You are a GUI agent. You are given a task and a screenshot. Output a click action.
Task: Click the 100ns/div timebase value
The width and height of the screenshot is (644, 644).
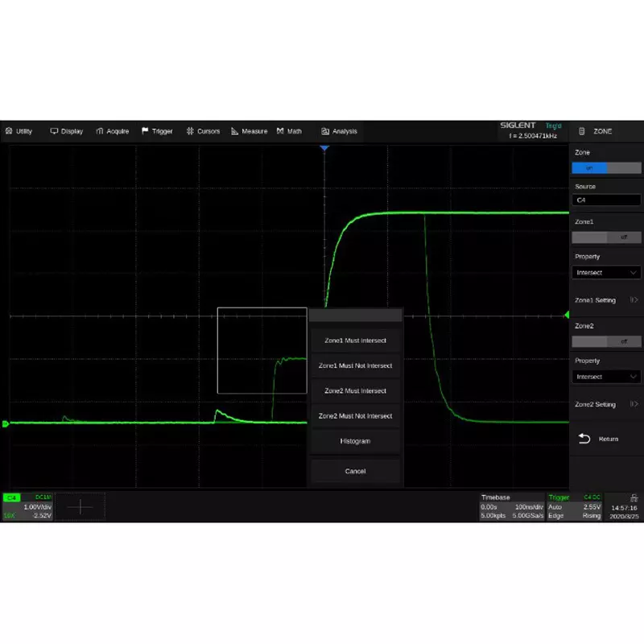point(529,507)
